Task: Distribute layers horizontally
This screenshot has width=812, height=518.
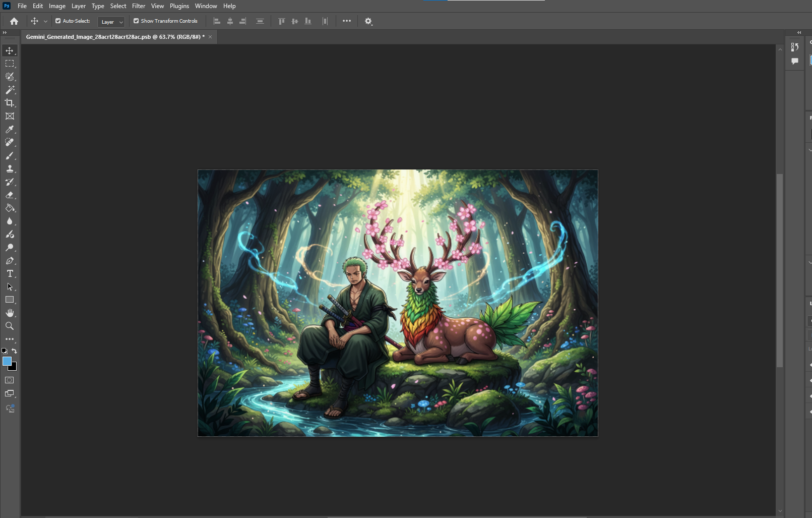Action: [x=325, y=21]
